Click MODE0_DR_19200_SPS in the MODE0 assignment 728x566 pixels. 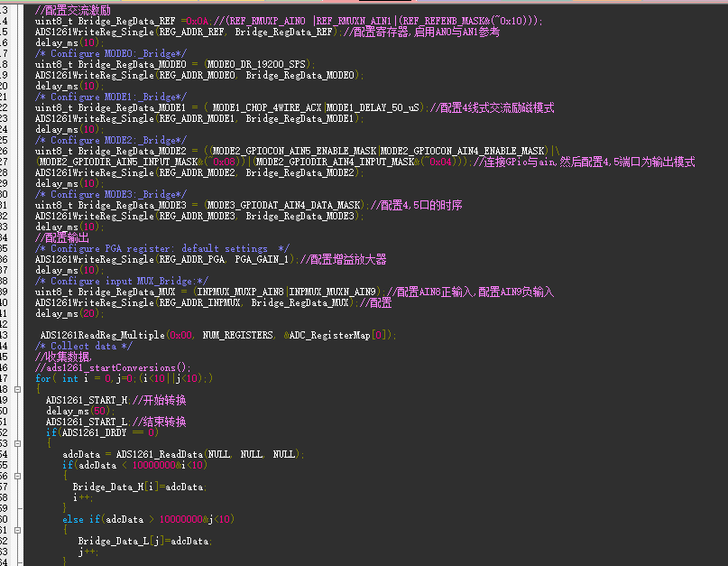point(257,64)
